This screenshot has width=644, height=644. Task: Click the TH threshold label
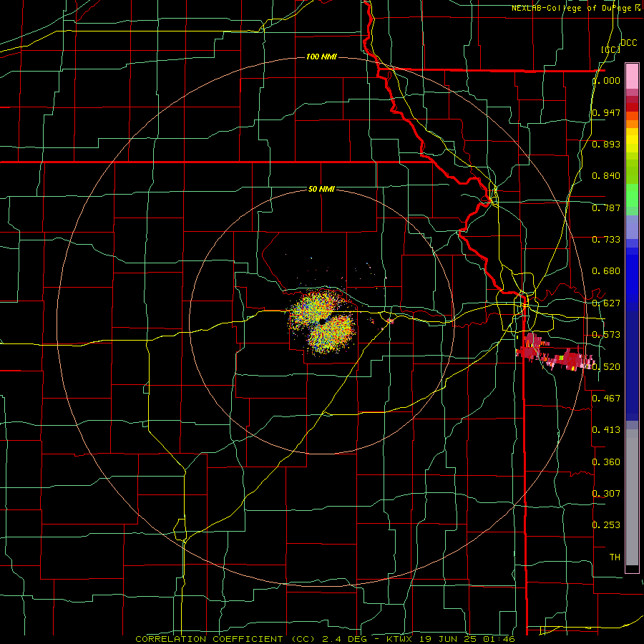point(615,557)
